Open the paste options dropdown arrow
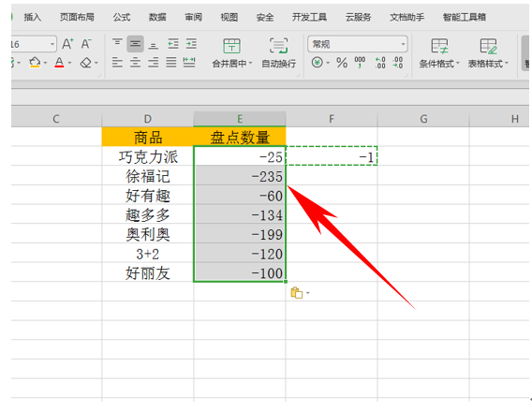 pos(308,293)
